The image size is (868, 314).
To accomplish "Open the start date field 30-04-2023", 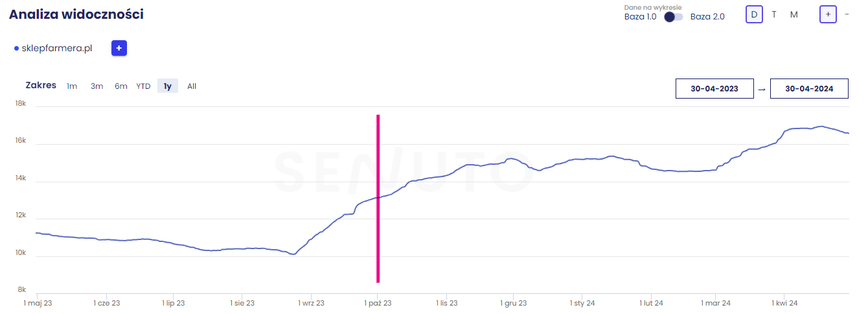I will [x=714, y=89].
